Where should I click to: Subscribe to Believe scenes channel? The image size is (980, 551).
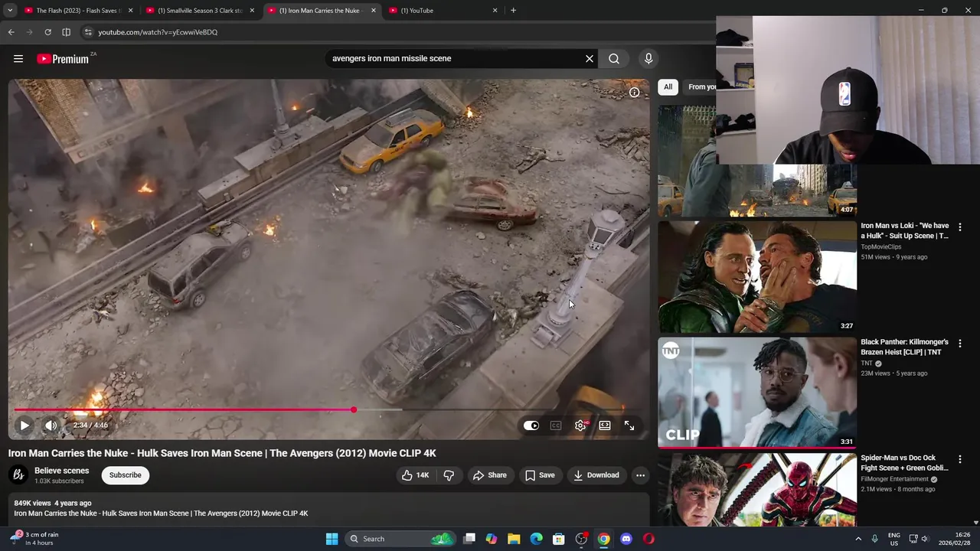coord(125,475)
